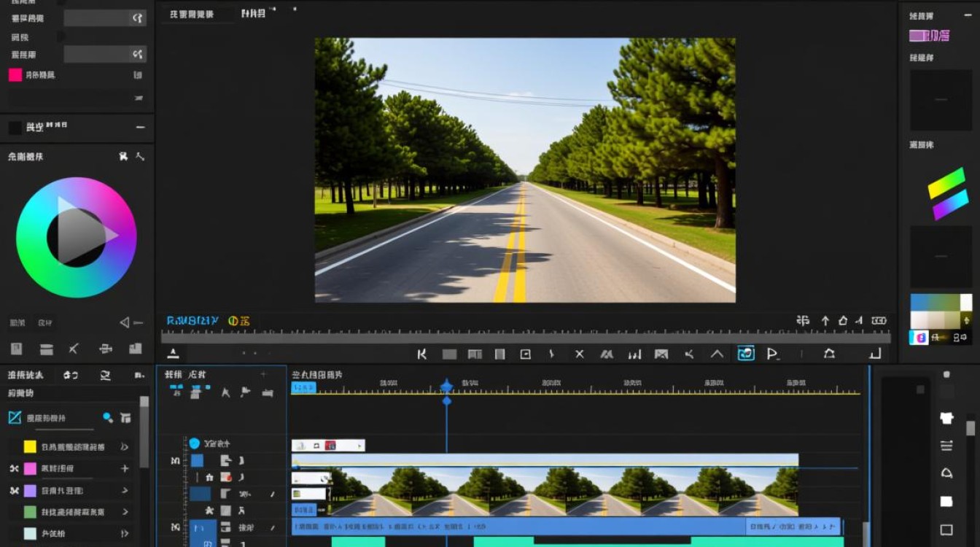Click the rainbow gradient stripes icon
The width and height of the screenshot is (980, 547).
pyautogui.click(x=948, y=193)
